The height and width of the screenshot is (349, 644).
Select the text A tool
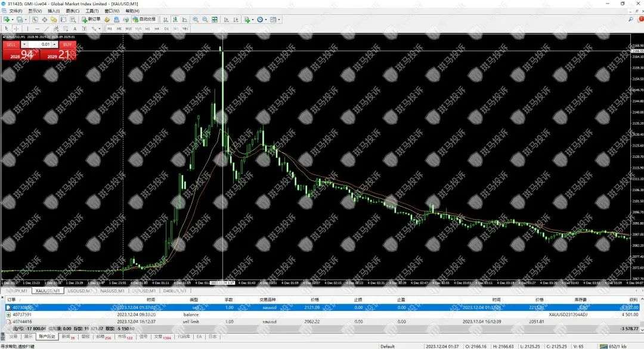click(x=75, y=29)
